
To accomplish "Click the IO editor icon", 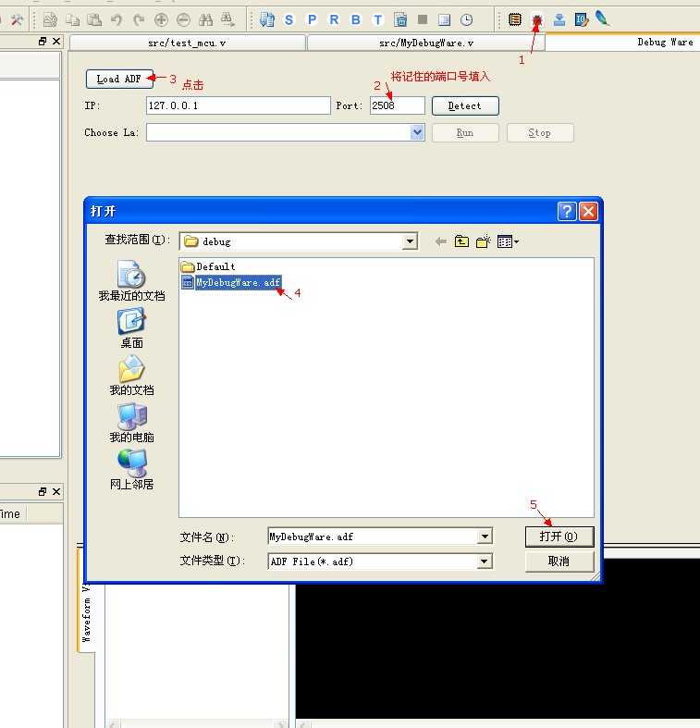I will [x=581, y=19].
